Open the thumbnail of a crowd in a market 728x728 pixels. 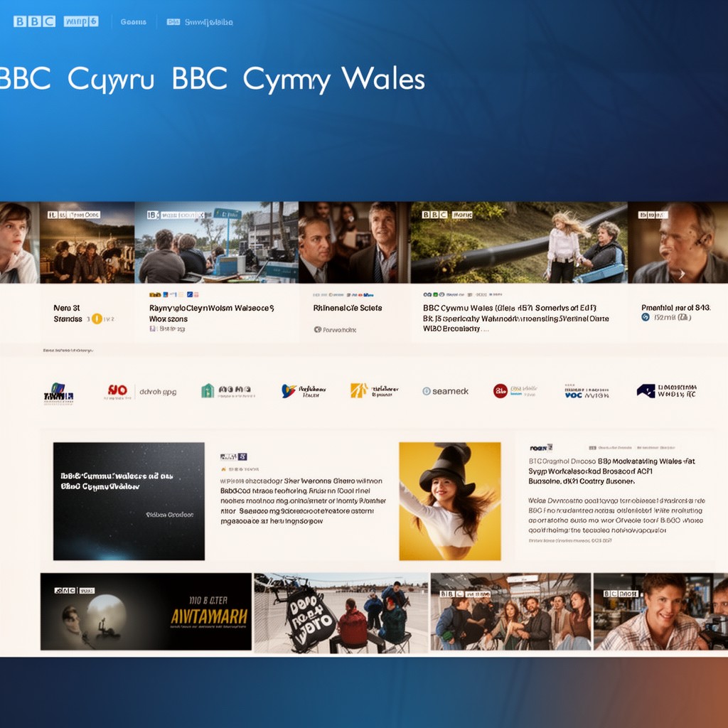(510, 611)
